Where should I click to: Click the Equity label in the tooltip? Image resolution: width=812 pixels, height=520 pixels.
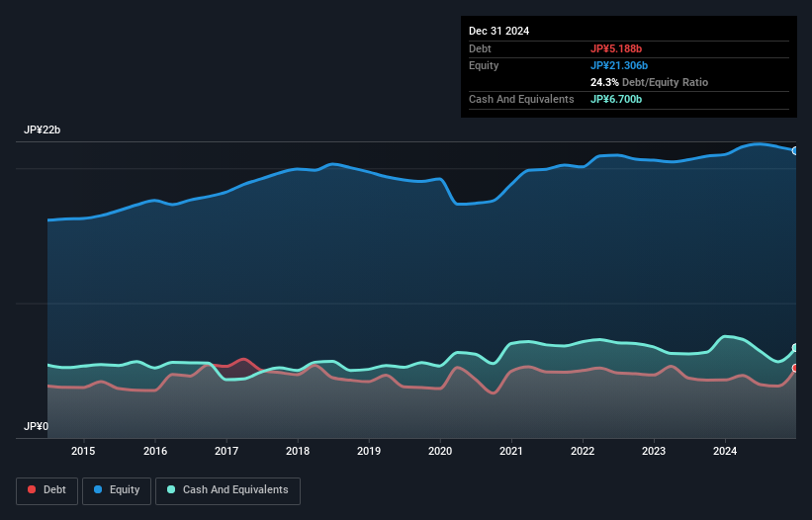(484, 65)
